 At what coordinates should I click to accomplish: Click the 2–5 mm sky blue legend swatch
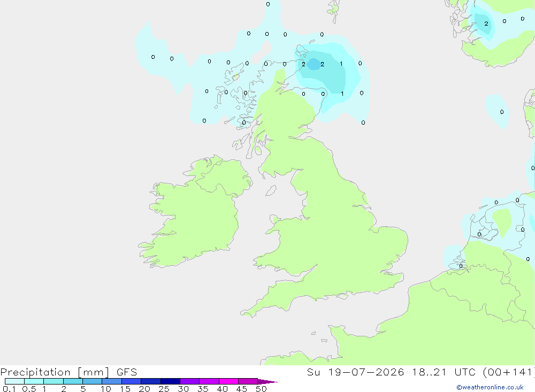73,381
